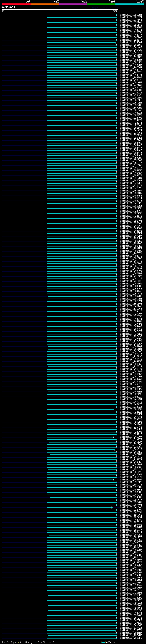The width and height of the screenshot is (146, 644).
Task: Open hit UniRef100_Q2XTE0
Action: pyautogui.click(x=131, y=58)
